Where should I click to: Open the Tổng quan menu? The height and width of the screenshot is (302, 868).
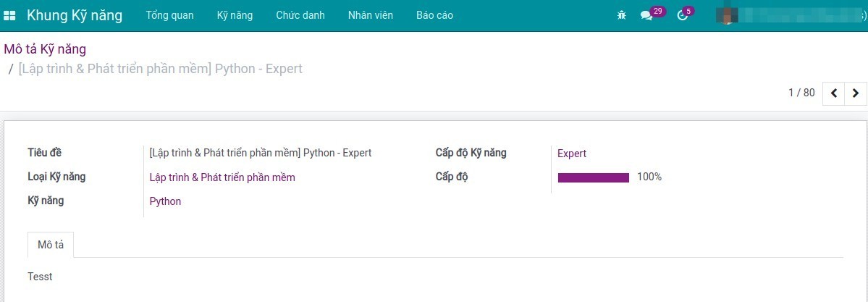(x=169, y=15)
